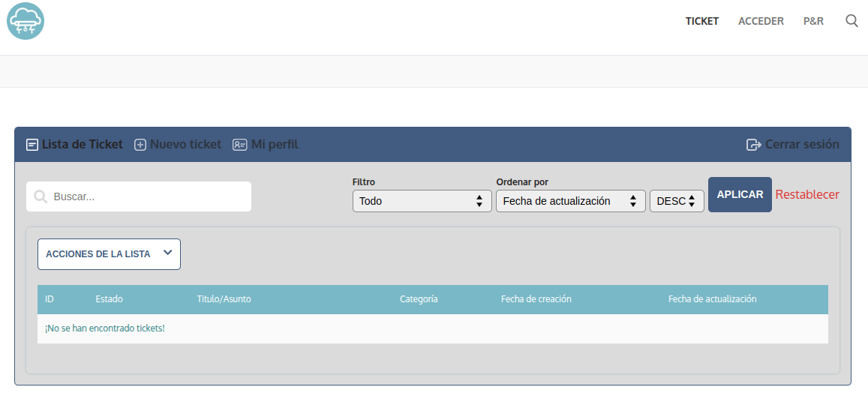Click the Nuevo ticket plus icon

pyautogui.click(x=140, y=145)
